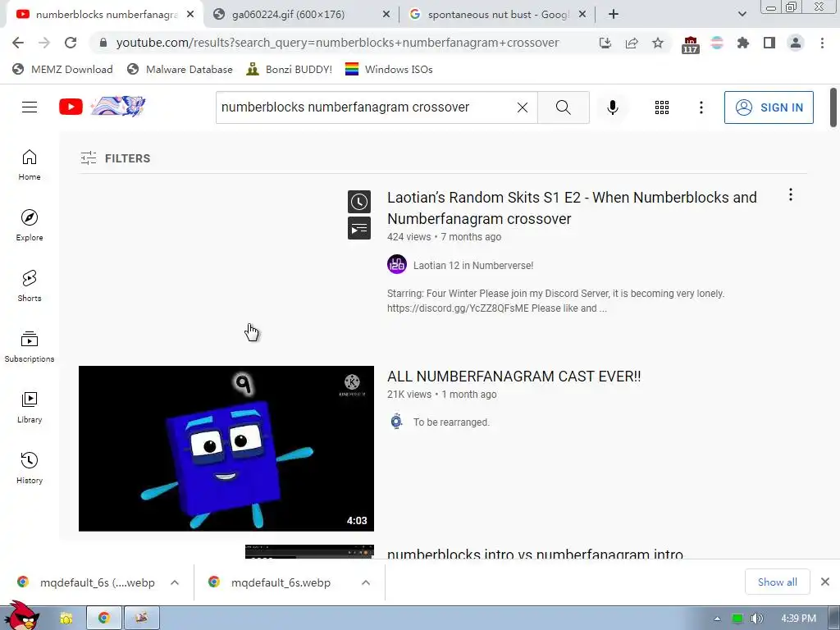Switch to the ga060224.gif tab

(288, 15)
